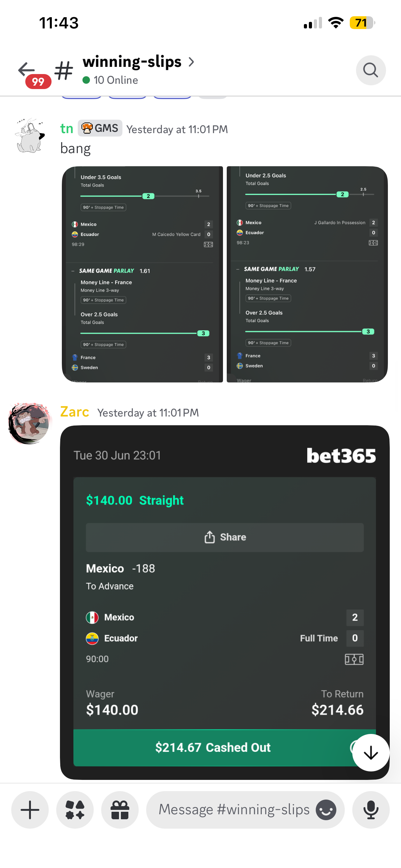Open Zarc's profile avatar
This screenshot has height=868, width=401.
coord(30,422)
